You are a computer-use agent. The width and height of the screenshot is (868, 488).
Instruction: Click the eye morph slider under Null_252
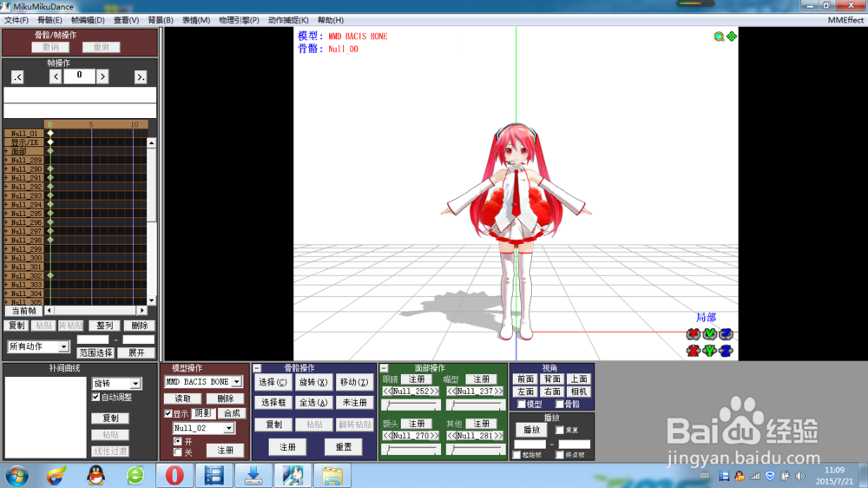[x=411, y=405]
